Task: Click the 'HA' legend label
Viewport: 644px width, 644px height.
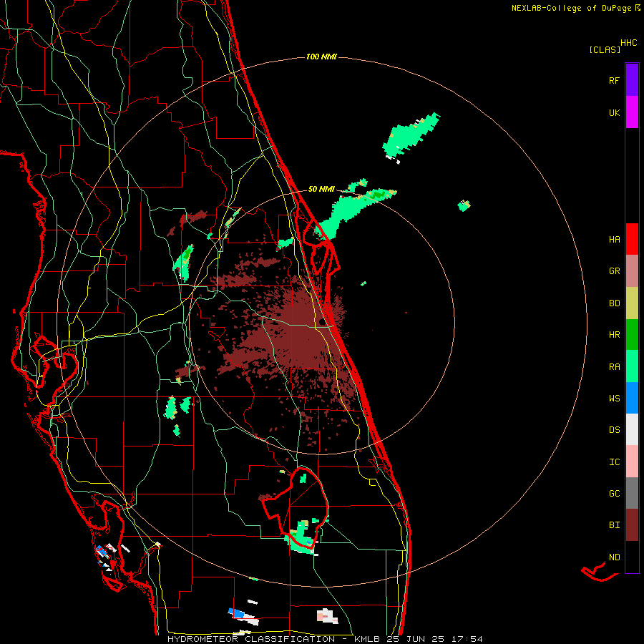Action: click(614, 240)
